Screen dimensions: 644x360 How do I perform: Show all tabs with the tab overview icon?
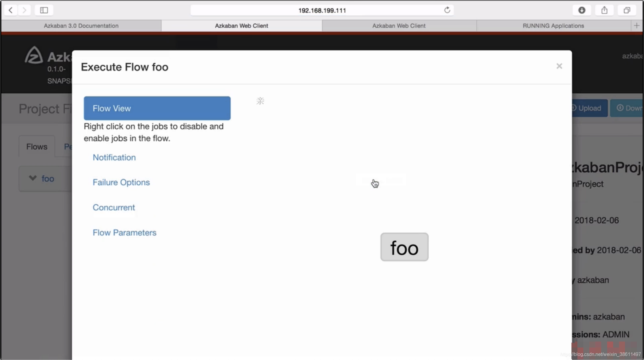click(627, 10)
